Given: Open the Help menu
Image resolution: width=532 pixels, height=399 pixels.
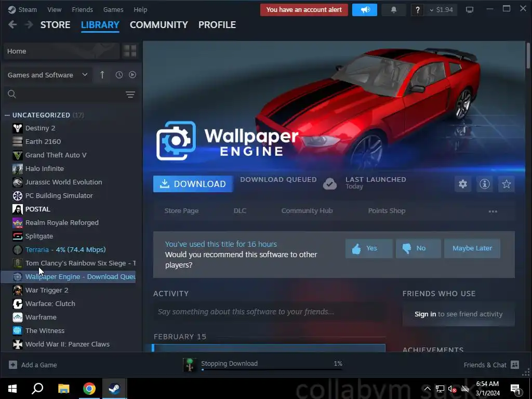Looking at the screenshot, I should 140,9.
